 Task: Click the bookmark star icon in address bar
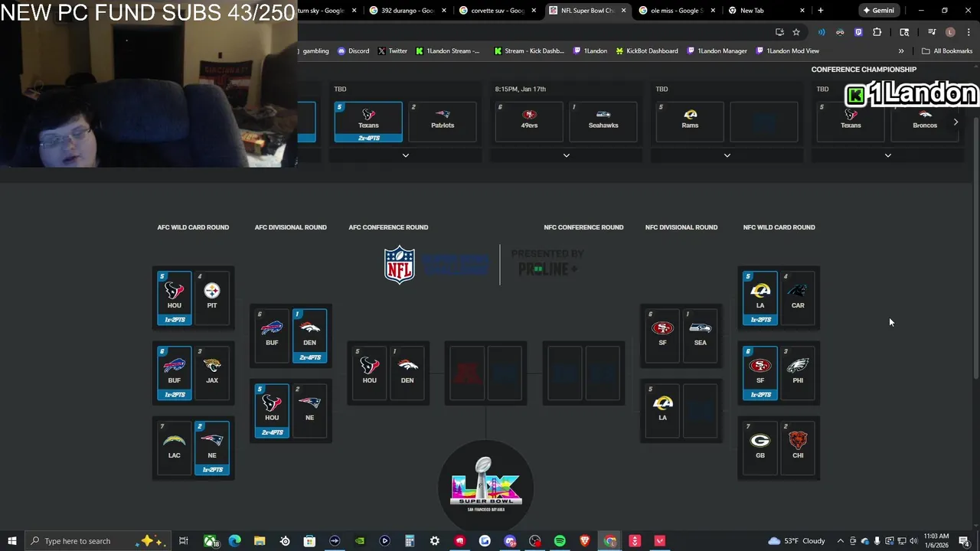[x=796, y=32]
